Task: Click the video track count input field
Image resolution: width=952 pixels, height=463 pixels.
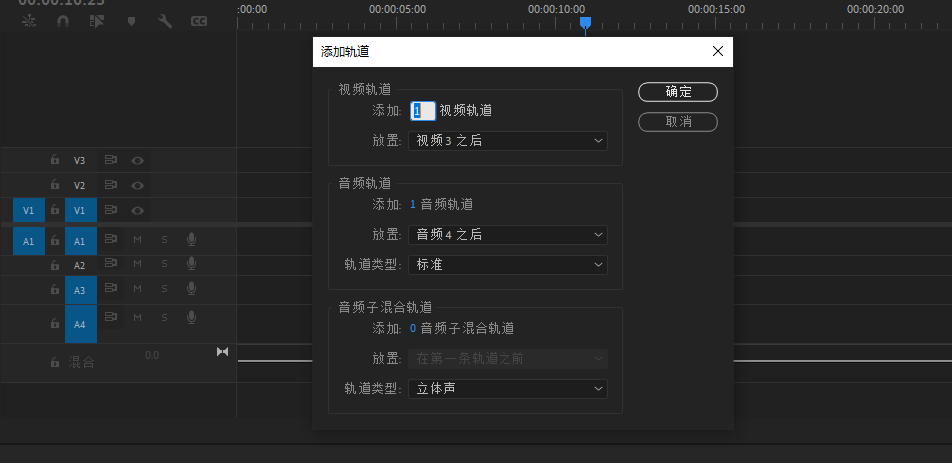Action: coord(423,111)
